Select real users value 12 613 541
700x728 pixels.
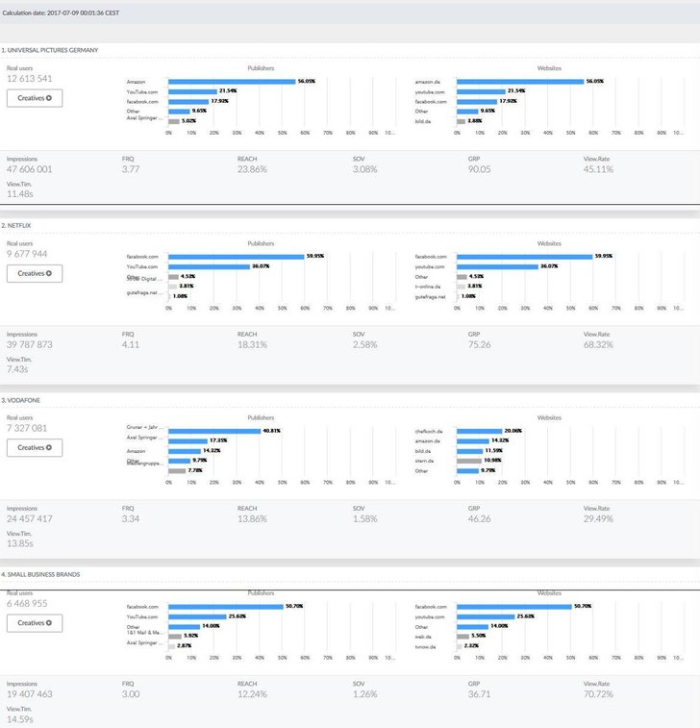tap(29, 79)
